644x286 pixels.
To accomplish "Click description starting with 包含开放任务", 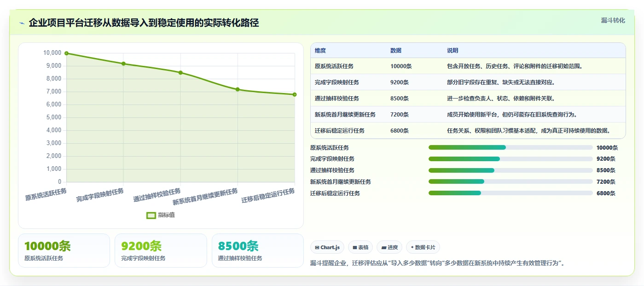I will (515, 66).
